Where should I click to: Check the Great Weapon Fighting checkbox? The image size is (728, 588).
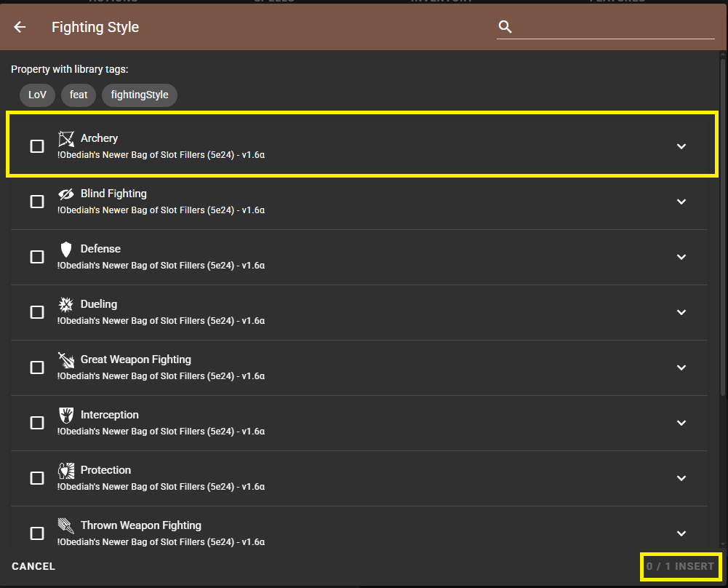[x=37, y=367]
